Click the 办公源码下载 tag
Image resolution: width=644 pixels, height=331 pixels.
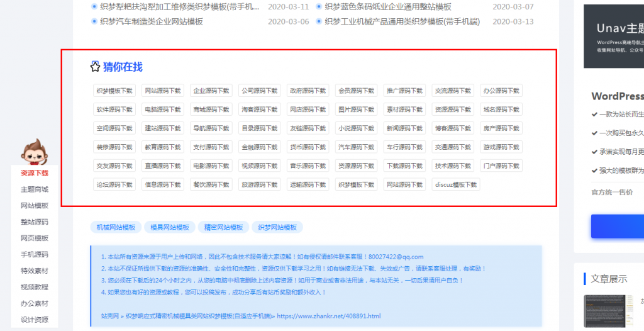pyautogui.click(x=501, y=91)
